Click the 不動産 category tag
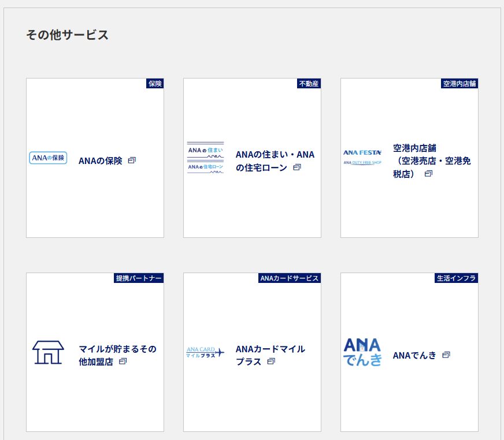Image resolution: width=504 pixels, height=440 pixels. [309, 84]
